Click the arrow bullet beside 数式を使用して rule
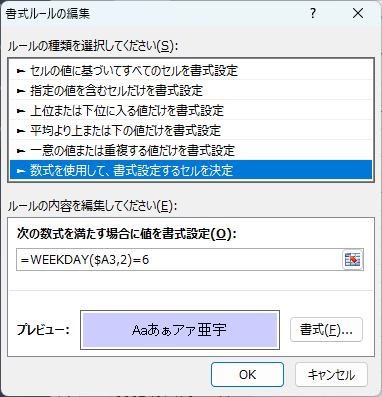This screenshot has width=382, height=397. [x=21, y=171]
